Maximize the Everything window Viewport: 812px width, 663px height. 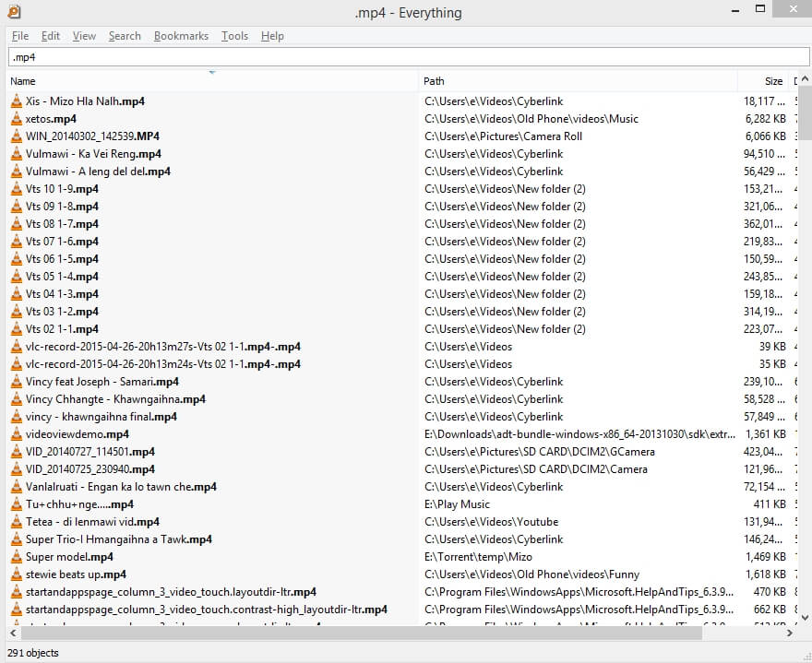point(760,9)
